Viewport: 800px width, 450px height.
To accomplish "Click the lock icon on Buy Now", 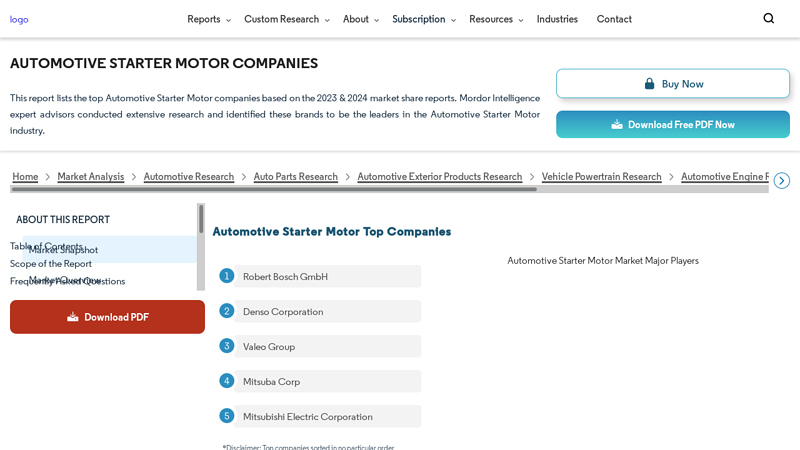I will 649,84.
